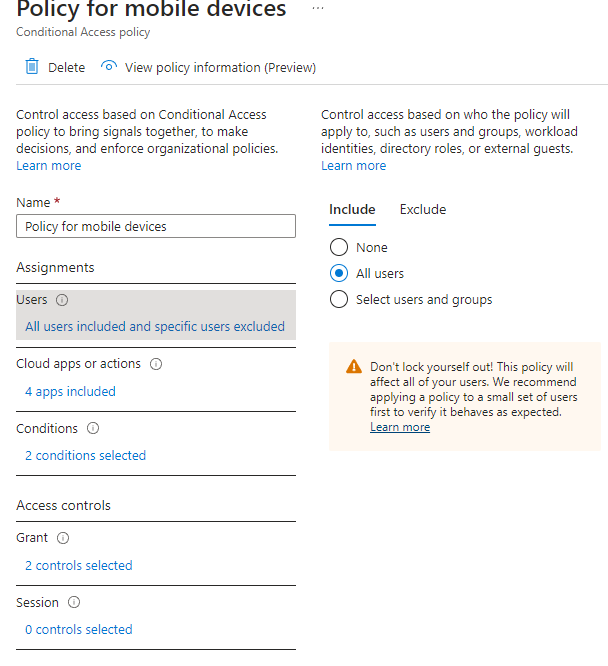This screenshot has width=608, height=666.
Task: Click the eye icon for policy information
Action: pyautogui.click(x=109, y=66)
